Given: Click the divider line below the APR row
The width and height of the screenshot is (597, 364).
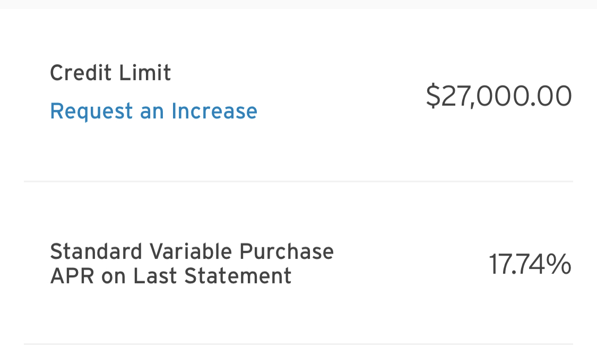Looking at the screenshot, I should (298, 344).
